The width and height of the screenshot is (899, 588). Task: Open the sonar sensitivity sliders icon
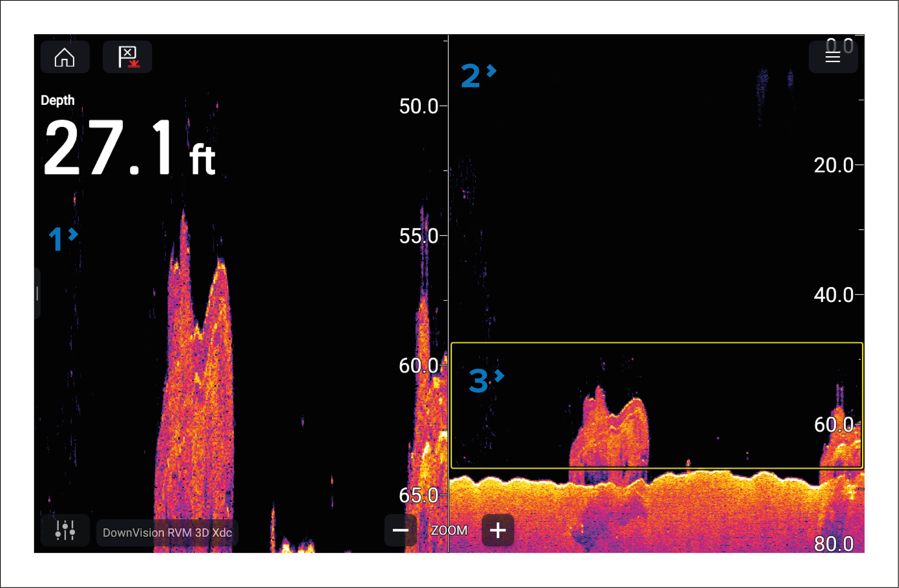pyautogui.click(x=65, y=530)
